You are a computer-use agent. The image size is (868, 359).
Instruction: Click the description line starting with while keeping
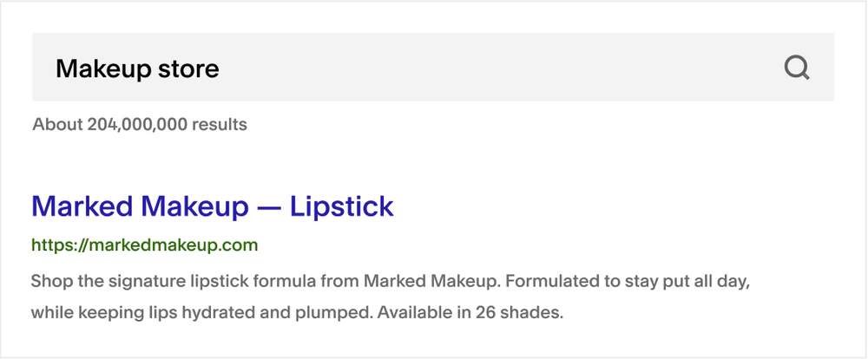tap(297, 313)
